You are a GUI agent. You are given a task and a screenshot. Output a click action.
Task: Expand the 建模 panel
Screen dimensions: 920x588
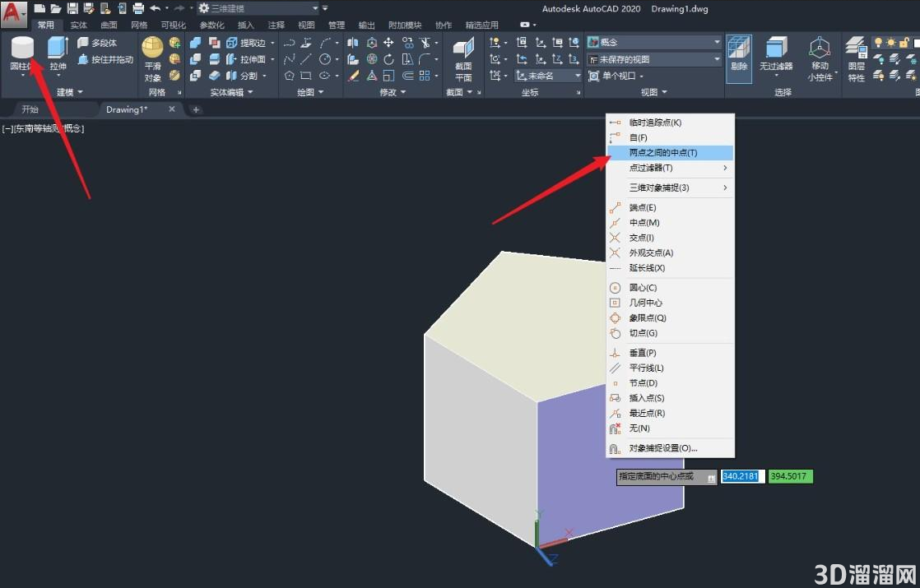(x=70, y=92)
